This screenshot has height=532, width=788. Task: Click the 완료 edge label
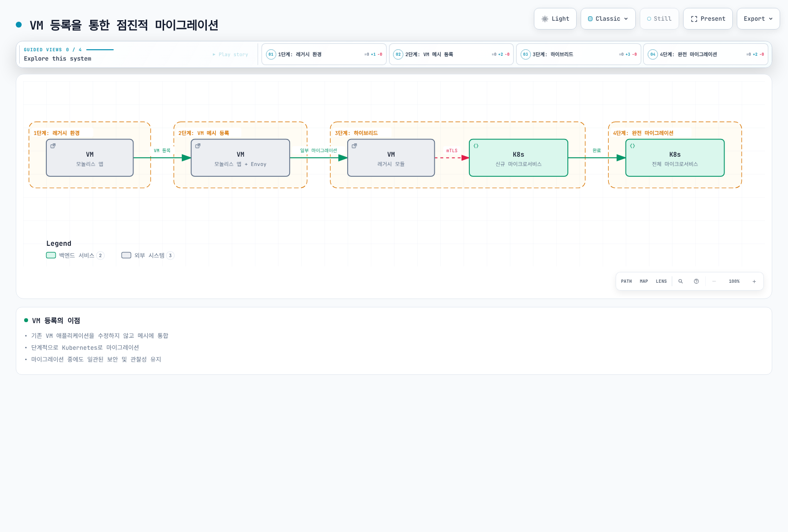597,151
